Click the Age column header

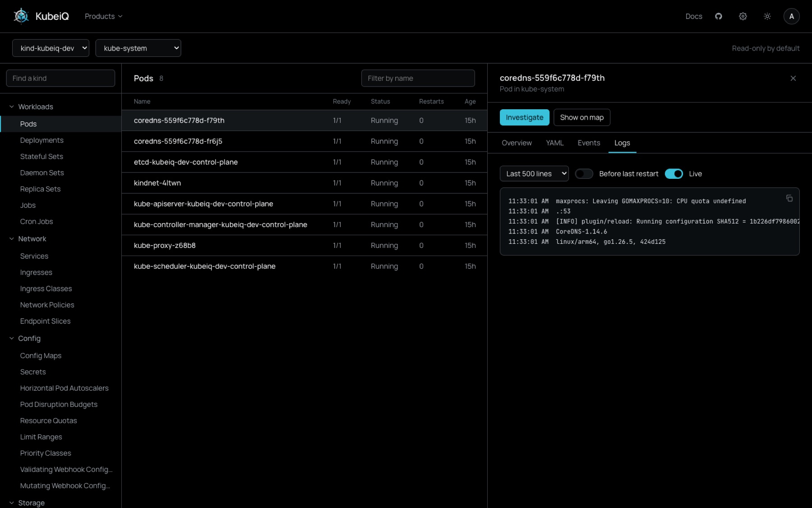[x=470, y=102]
